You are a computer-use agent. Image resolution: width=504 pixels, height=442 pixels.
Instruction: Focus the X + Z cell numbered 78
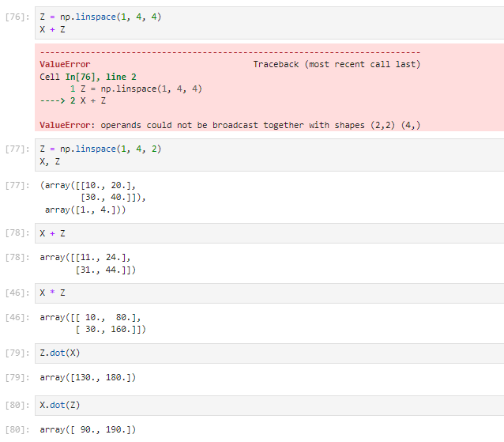(x=269, y=233)
